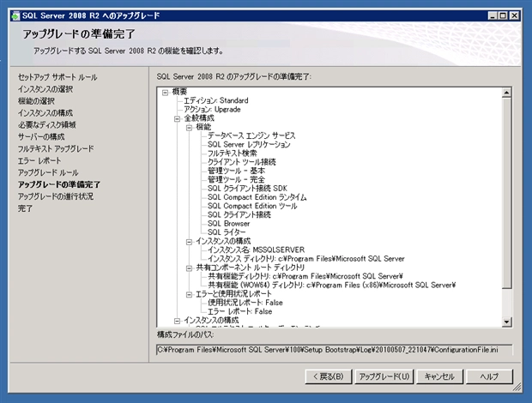This screenshot has width=532, height=403.
Task: Collapse the インスタンスの構成 node above MSSQLSERVER
Action: 189,242
